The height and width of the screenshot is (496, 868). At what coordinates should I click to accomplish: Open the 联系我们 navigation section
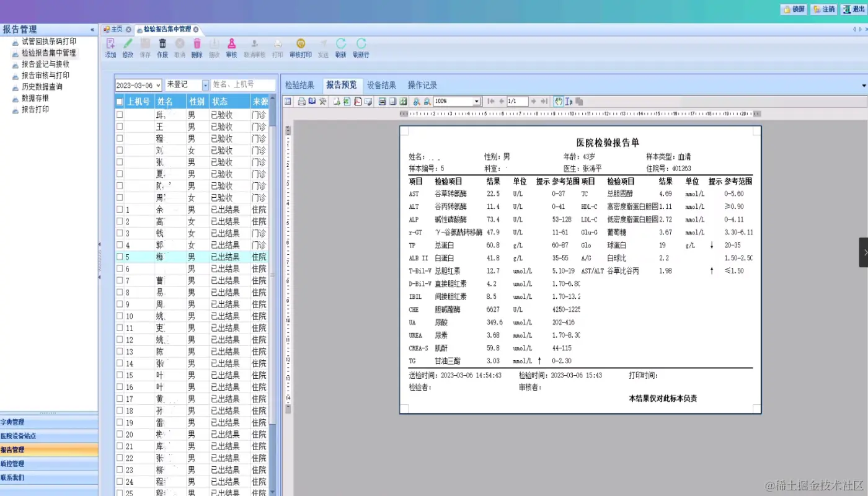[49, 477]
